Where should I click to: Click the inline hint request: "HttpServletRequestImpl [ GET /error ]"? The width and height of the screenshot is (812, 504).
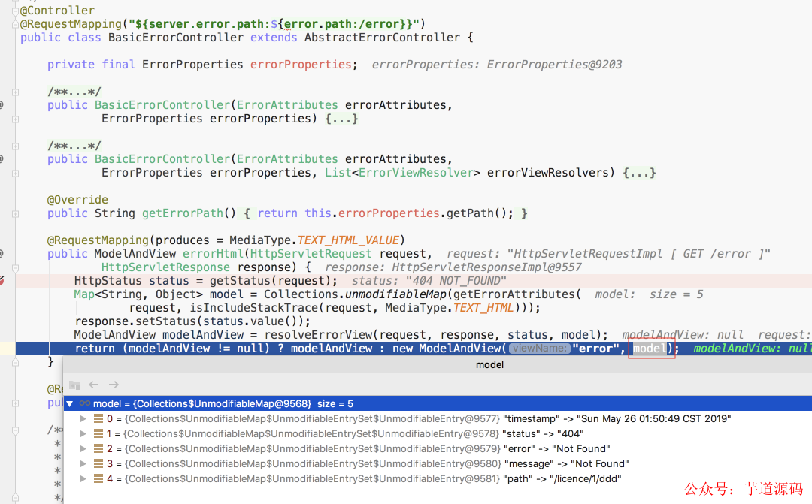pos(608,254)
